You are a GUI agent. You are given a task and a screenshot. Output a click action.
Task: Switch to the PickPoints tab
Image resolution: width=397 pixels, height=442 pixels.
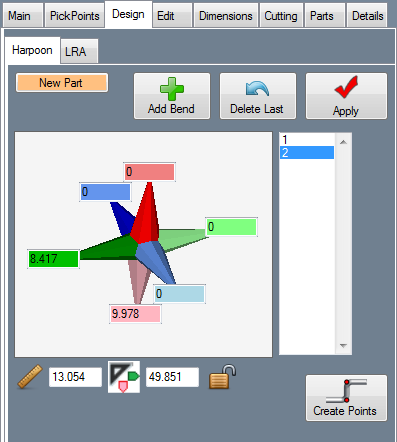[x=75, y=16]
